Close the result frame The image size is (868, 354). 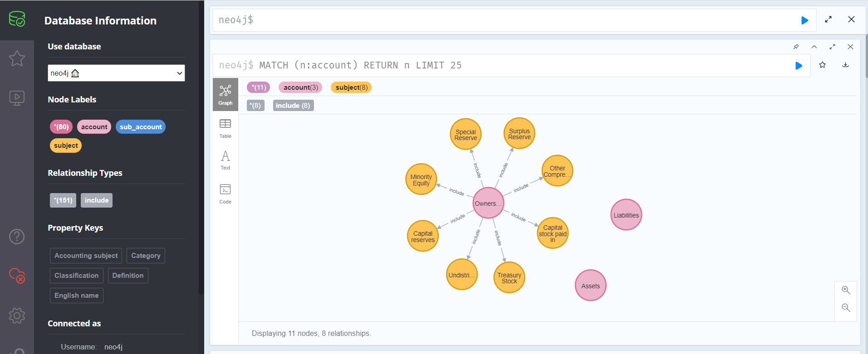tap(850, 47)
